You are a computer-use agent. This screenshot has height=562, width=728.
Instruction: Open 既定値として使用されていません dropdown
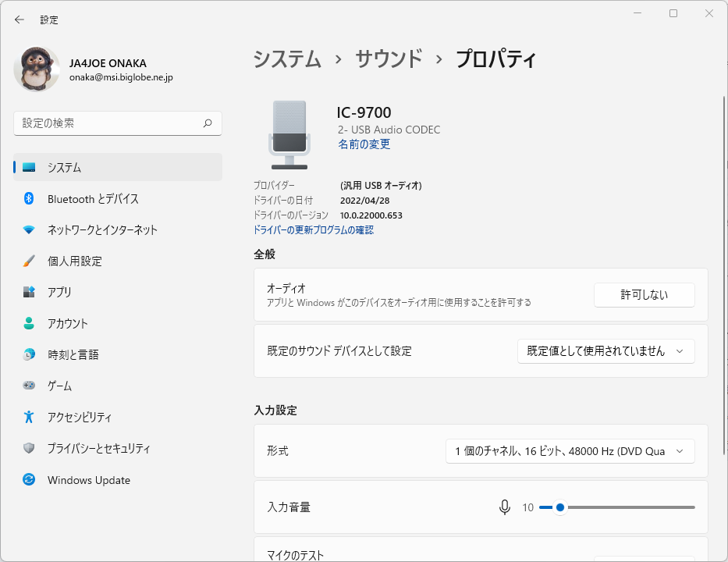tap(606, 351)
